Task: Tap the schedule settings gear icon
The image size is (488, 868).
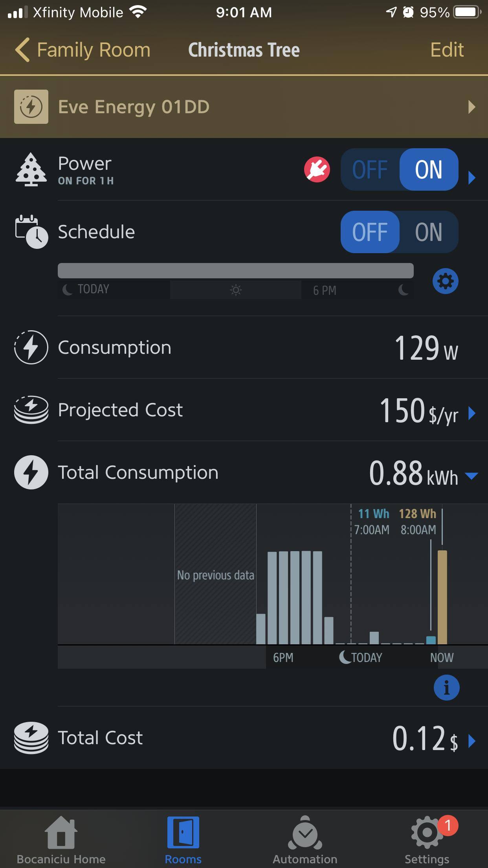Action: coord(445,281)
